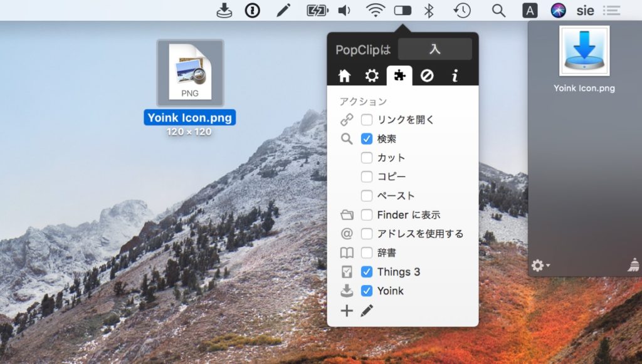
Task: Select Yoink Icon.png file on desktop
Action: [190, 73]
